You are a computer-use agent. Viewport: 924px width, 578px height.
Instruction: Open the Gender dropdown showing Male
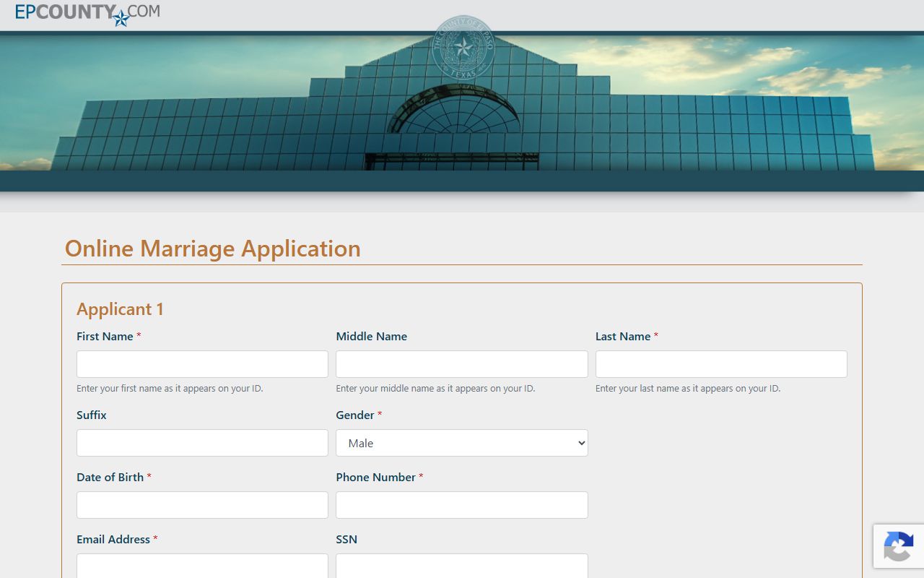click(462, 443)
